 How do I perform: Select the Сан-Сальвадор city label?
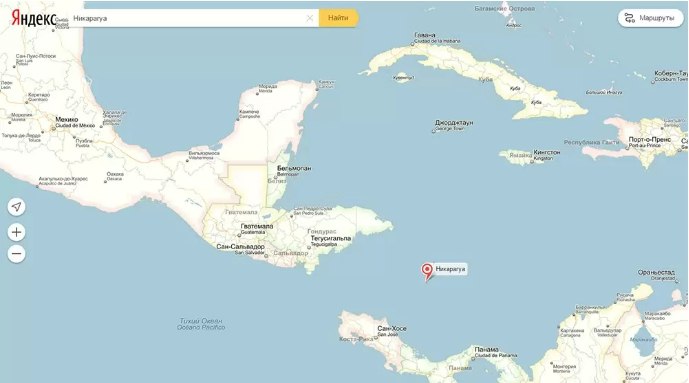tap(240, 247)
